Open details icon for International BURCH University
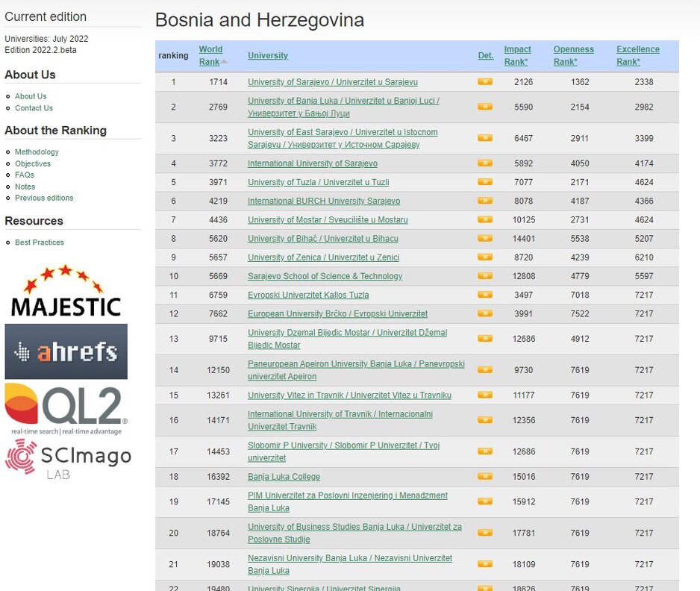Screen dimensions: 700x591 pyautogui.click(x=484, y=201)
